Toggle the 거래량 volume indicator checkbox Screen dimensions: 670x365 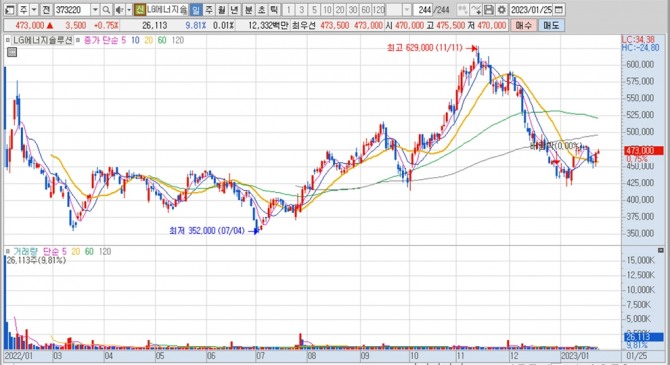pos(8,252)
